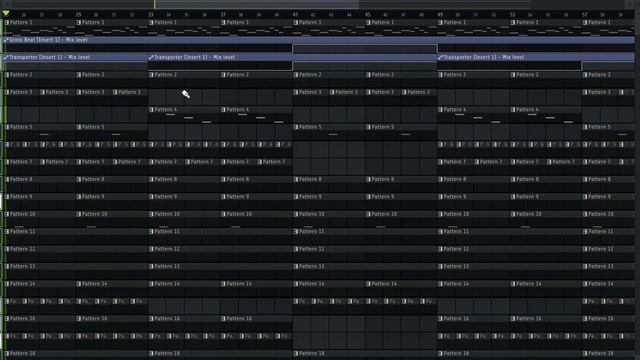Open the menu icon of Pattern 16 clip at bar 37
The height and width of the screenshot is (360, 640).
pos(223,318)
